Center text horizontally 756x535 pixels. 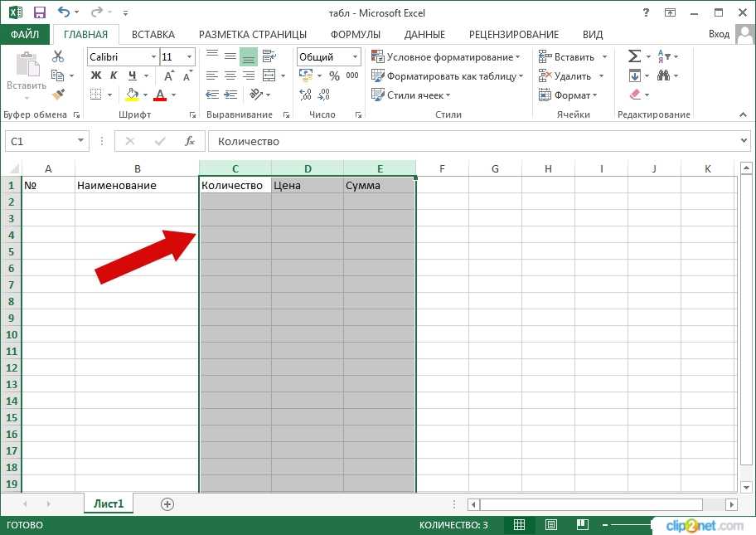pyautogui.click(x=230, y=75)
